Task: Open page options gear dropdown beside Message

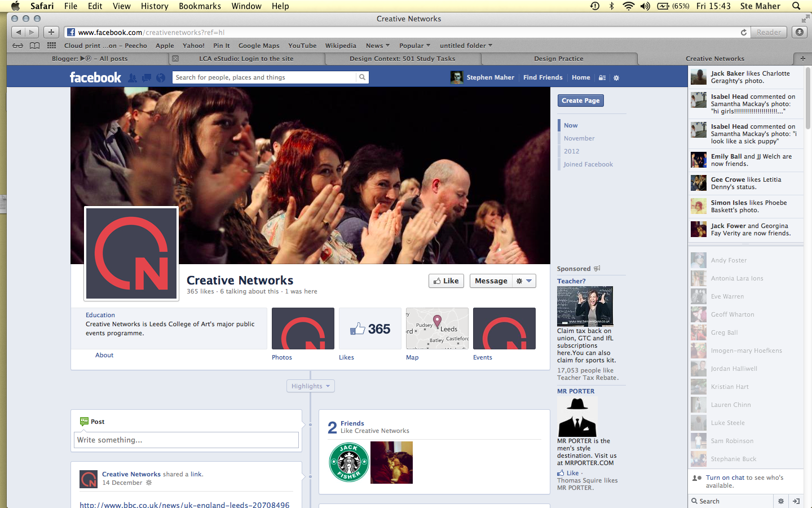Action: click(x=524, y=281)
